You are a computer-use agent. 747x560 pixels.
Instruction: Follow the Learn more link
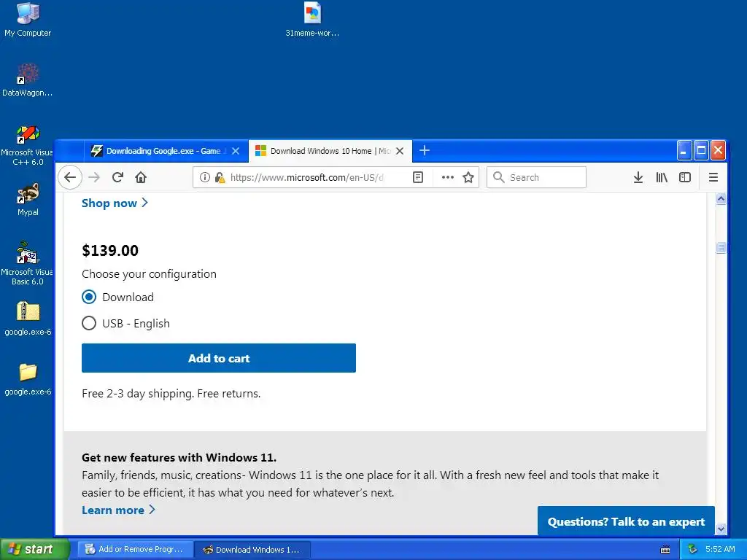(119, 510)
